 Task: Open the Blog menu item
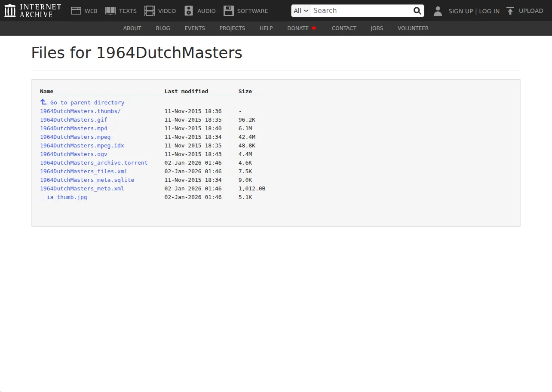tap(163, 28)
